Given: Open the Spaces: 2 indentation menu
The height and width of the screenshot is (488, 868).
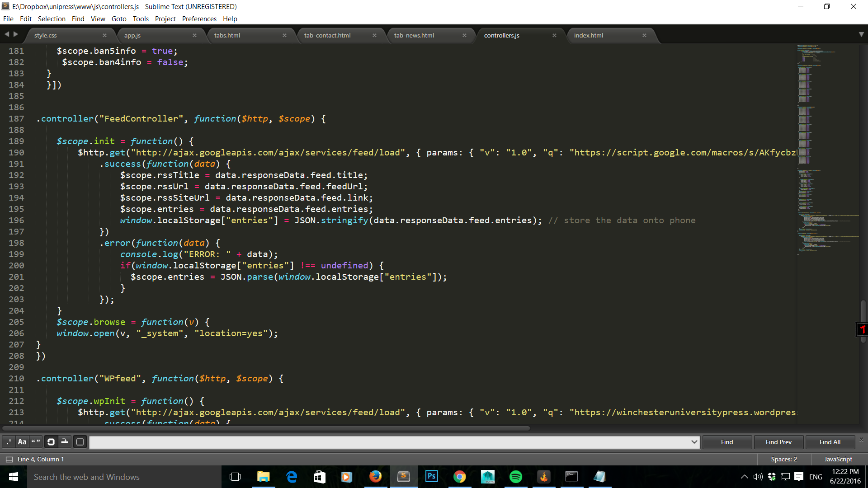Looking at the screenshot, I should (x=784, y=459).
